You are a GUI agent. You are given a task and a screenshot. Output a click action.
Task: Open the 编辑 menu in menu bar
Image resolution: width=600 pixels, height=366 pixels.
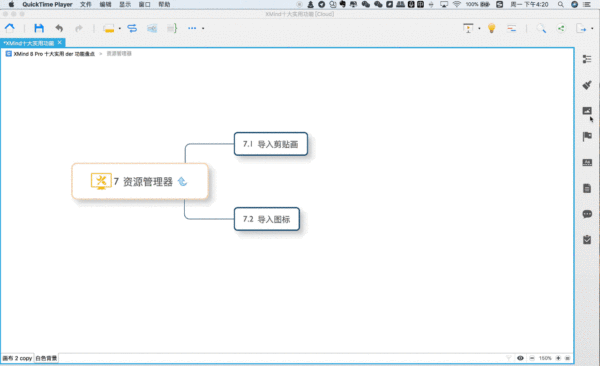105,5
